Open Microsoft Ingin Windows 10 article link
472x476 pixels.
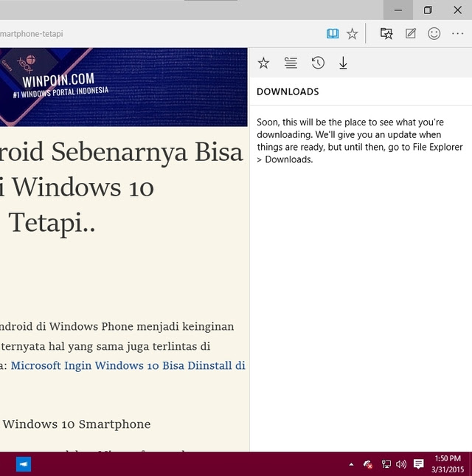coord(128,365)
